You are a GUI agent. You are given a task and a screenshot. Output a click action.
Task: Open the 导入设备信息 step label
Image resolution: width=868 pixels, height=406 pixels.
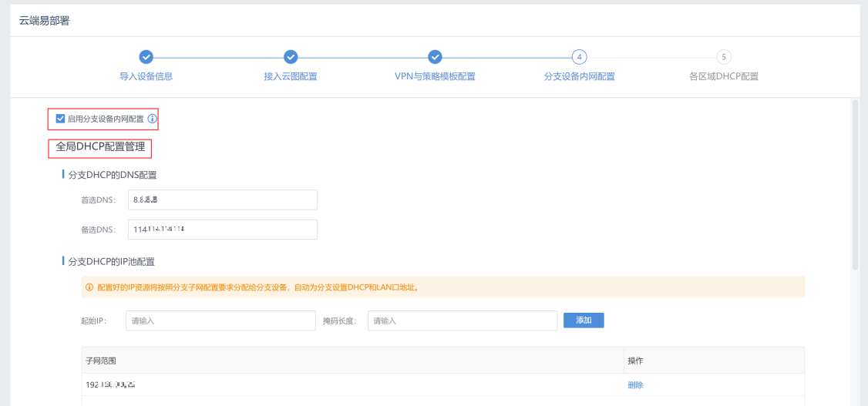pos(146,77)
